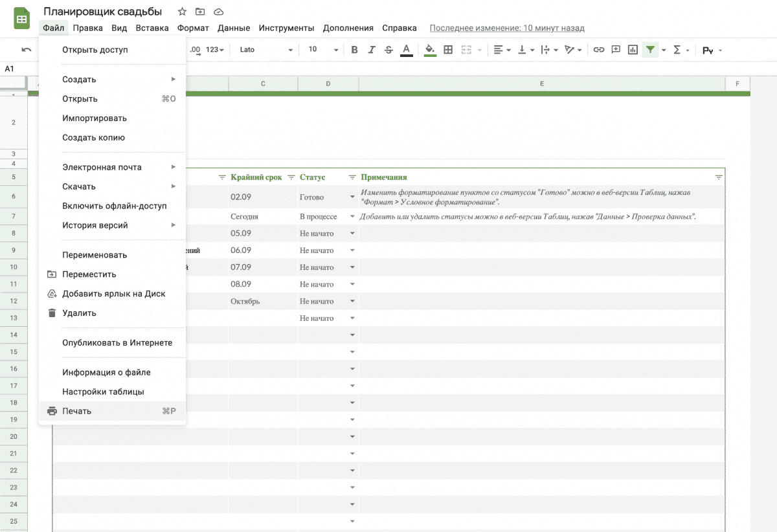
Task: Select the strikethrough icon
Action: (x=388, y=49)
